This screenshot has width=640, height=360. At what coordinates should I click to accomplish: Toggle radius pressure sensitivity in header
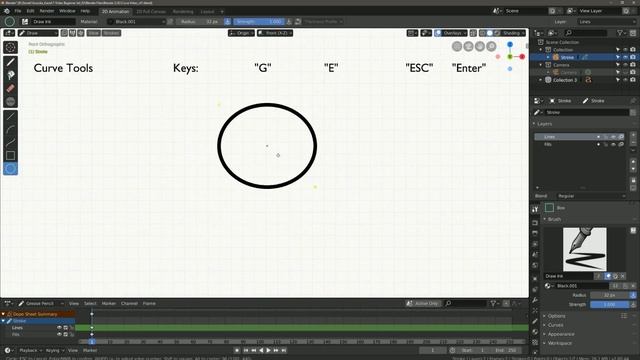(227, 22)
